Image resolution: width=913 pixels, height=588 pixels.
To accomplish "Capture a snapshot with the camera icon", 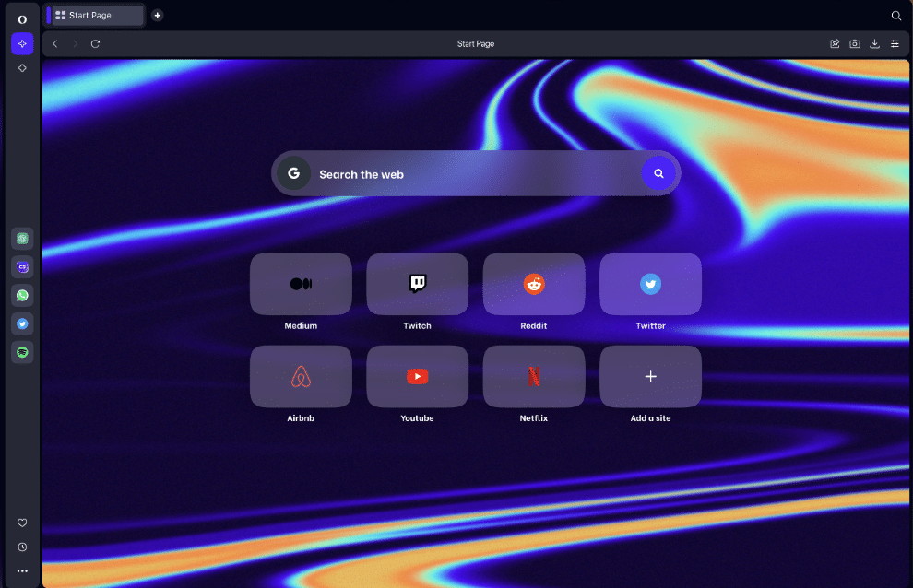I will coord(855,43).
